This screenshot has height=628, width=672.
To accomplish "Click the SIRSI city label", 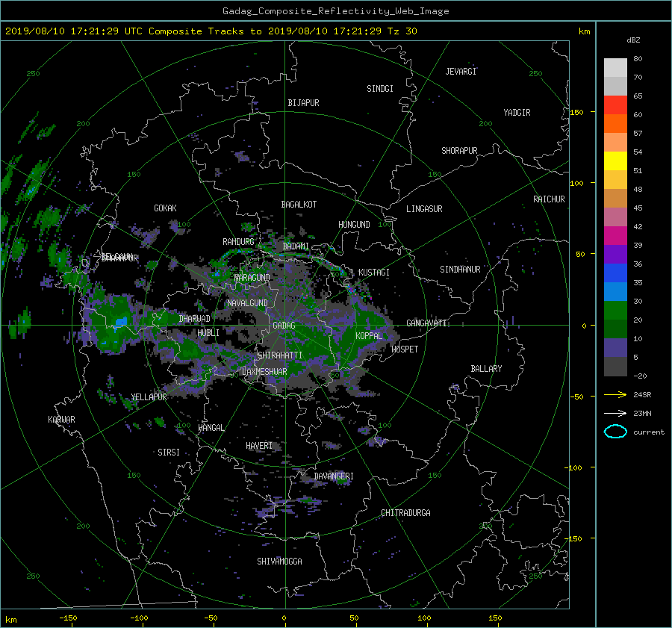I will 169,453.
